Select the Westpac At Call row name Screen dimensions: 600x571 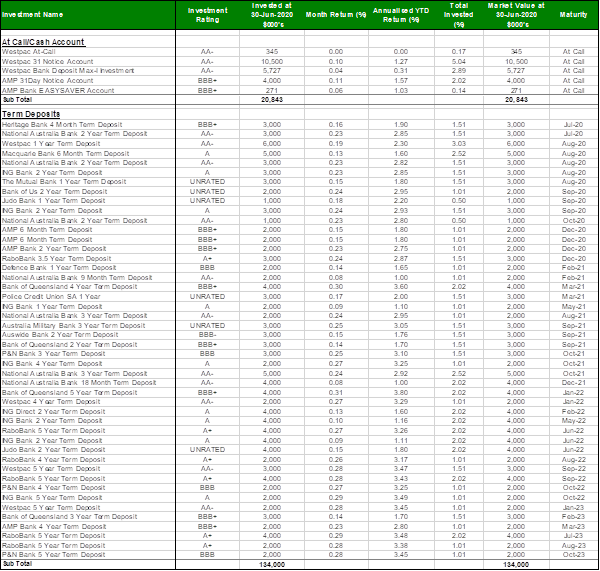pos(30,50)
